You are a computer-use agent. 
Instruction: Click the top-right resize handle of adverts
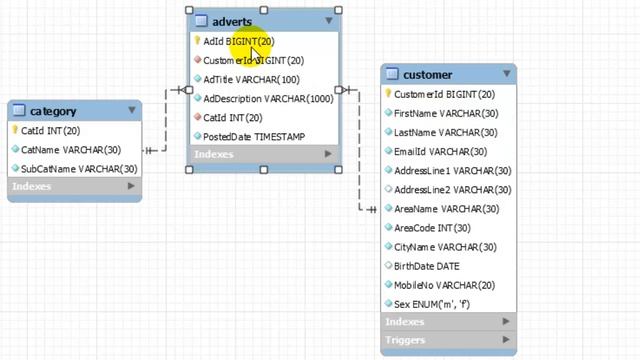point(338,10)
